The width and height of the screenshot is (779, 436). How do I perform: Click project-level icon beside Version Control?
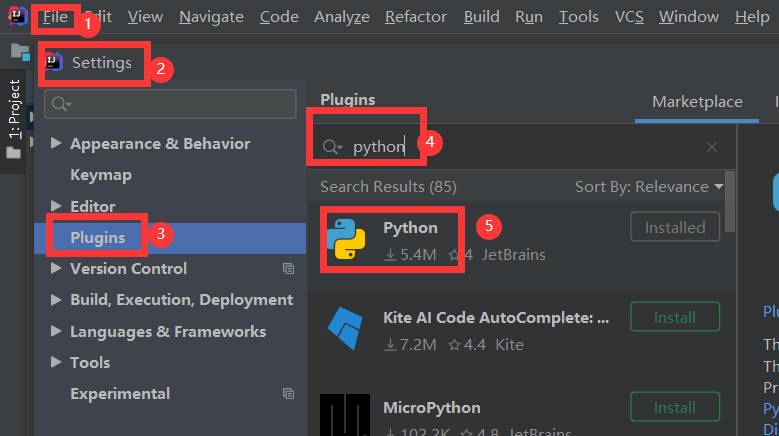(x=289, y=269)
